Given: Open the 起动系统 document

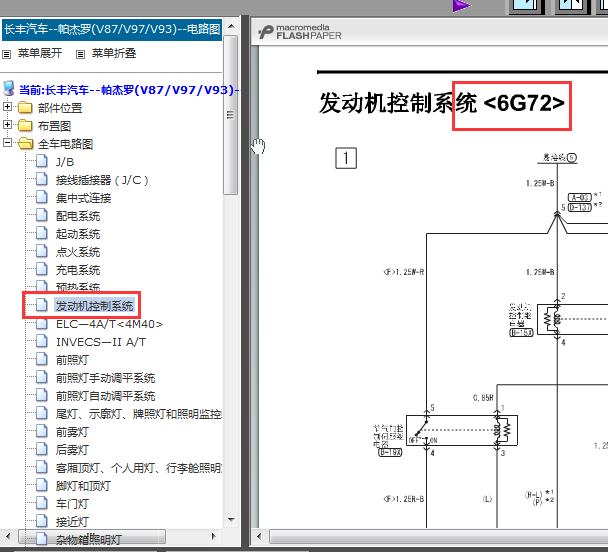Looking at the screenshot, I should point(78,234).
